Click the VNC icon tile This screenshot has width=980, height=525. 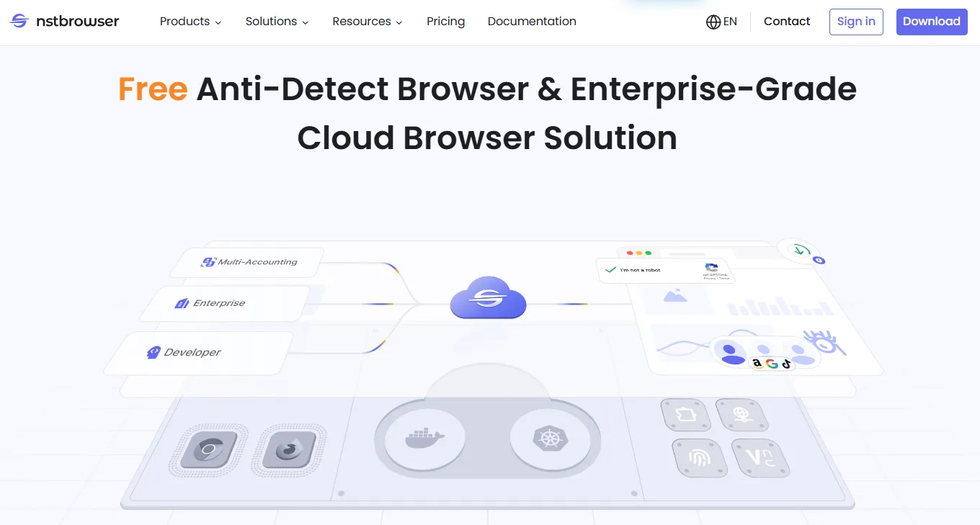760,457
